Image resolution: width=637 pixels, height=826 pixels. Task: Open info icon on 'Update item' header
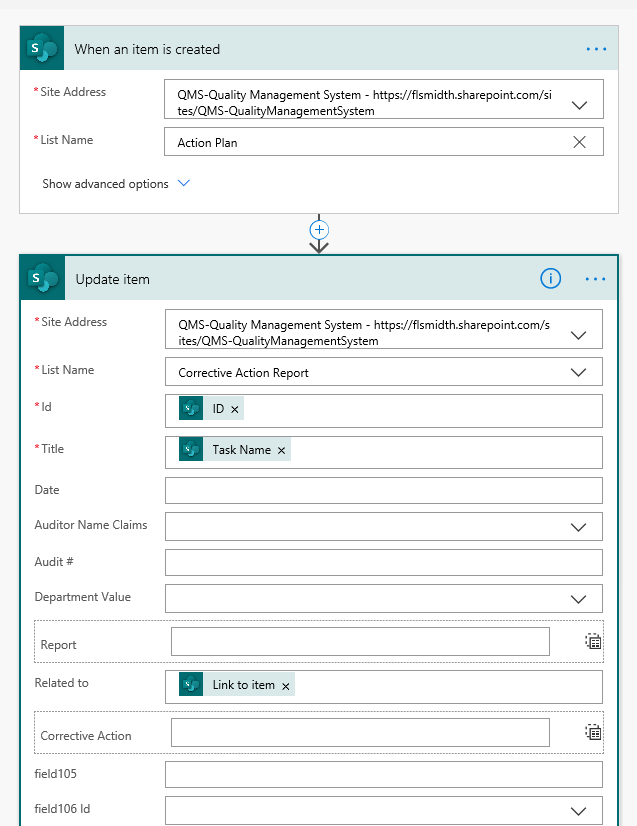(x=551, y=278)
